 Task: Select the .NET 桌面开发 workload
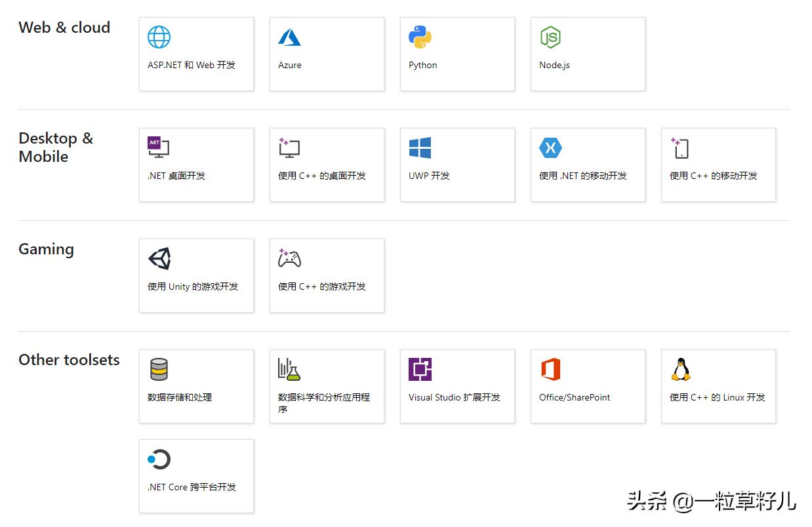click(x=196, y=165)
